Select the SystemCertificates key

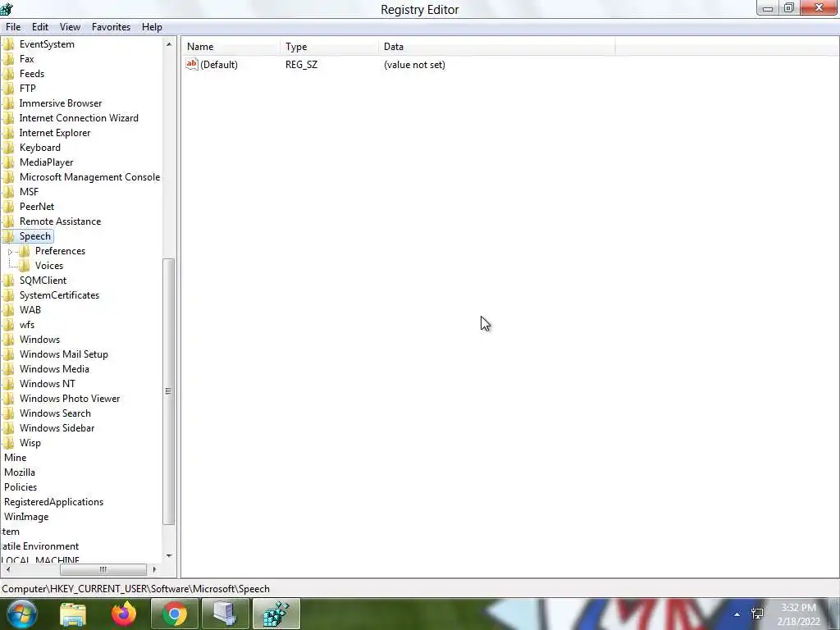tap(59, 295)
